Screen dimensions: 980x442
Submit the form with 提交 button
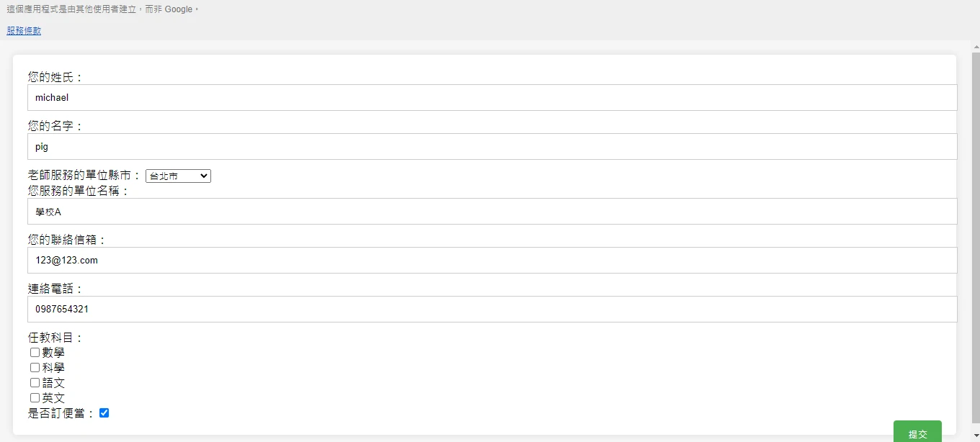coord(917,432)
